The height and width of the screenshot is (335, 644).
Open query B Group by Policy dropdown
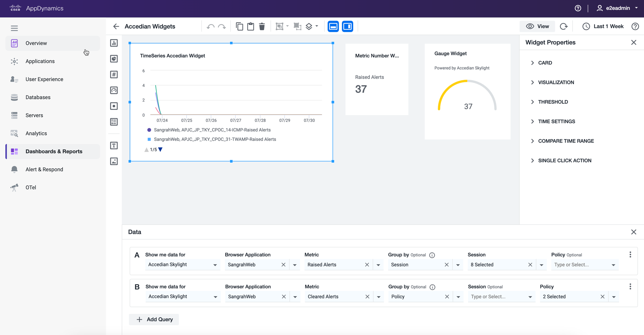[458, 297]
